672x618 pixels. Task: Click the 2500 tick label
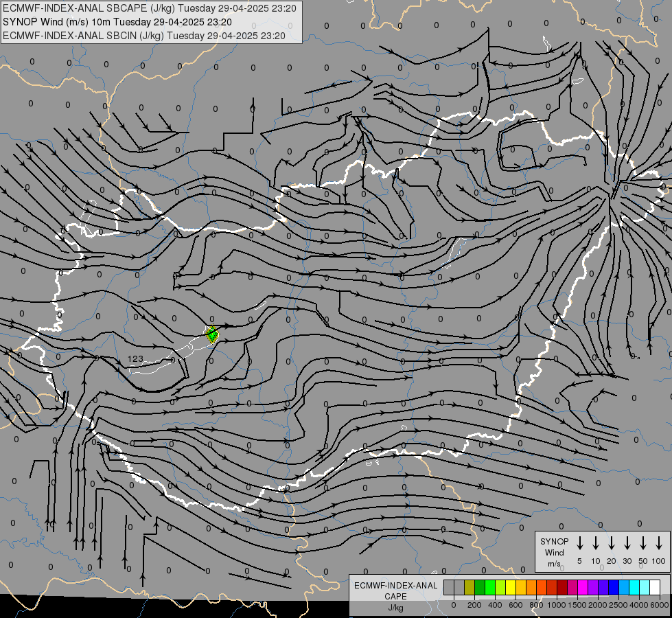pyautogui.click(x=618, y=605)
